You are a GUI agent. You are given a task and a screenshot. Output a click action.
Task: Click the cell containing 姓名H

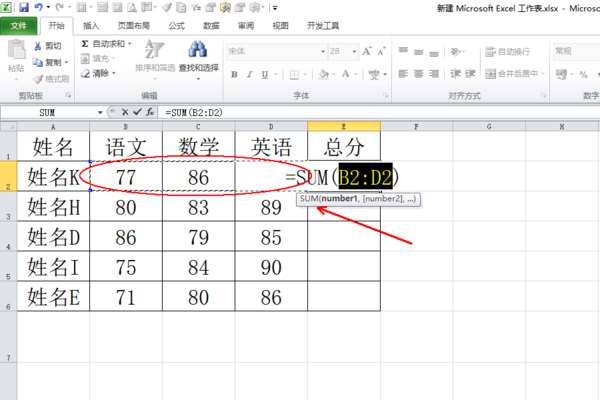[53, 207]
